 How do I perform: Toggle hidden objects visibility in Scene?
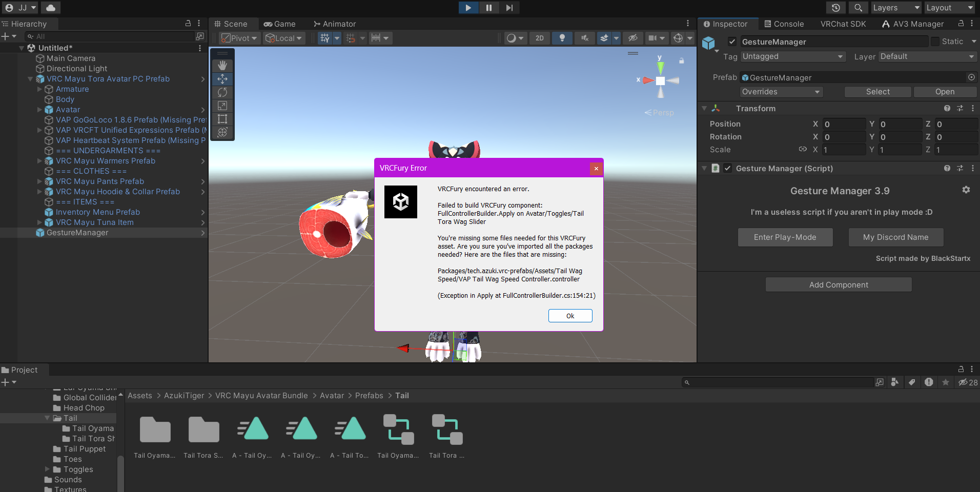coord(633,38)
